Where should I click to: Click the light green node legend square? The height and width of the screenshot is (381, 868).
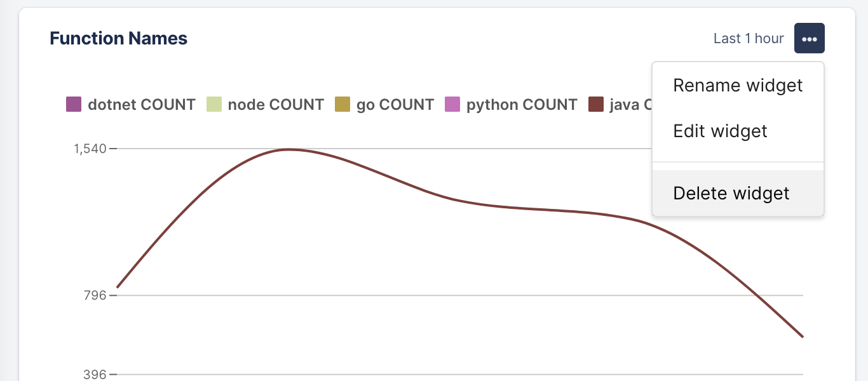(214, 104)
